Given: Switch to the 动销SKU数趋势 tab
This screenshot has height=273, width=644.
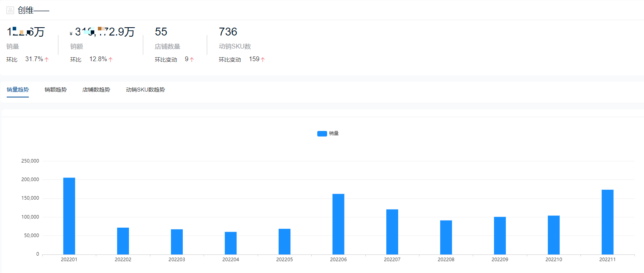Looking at the screenshot, I should (x=145, y=90).
